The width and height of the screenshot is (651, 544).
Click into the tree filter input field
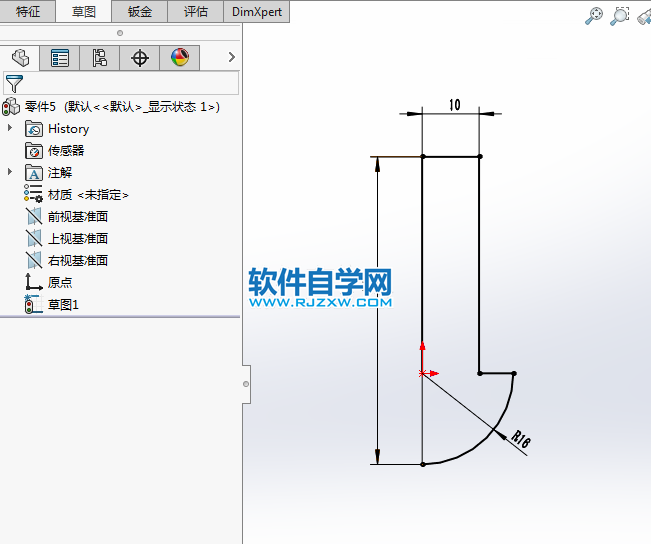pos(121,83)
